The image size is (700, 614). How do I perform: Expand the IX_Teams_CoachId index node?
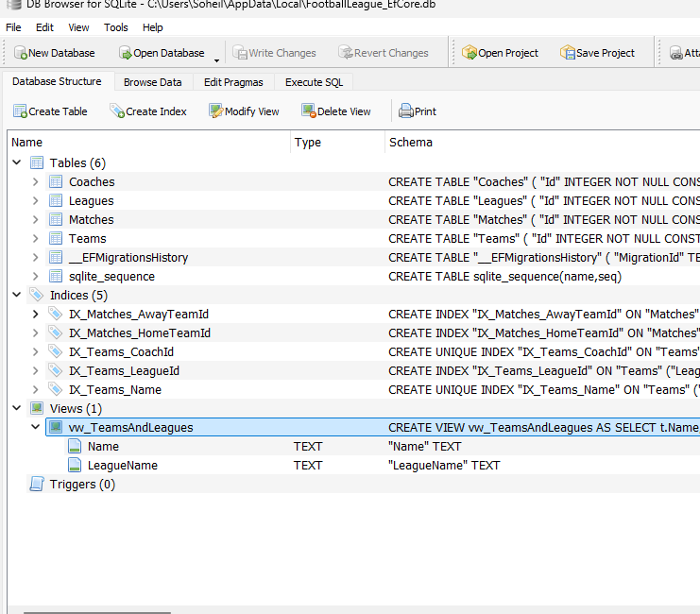pyautogui.click(x=35, y=352)
